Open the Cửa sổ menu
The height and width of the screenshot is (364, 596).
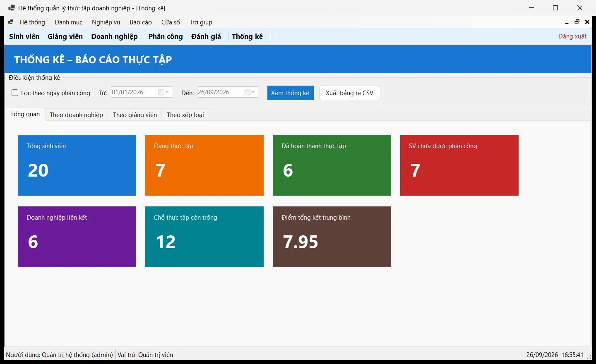[171, 22]
